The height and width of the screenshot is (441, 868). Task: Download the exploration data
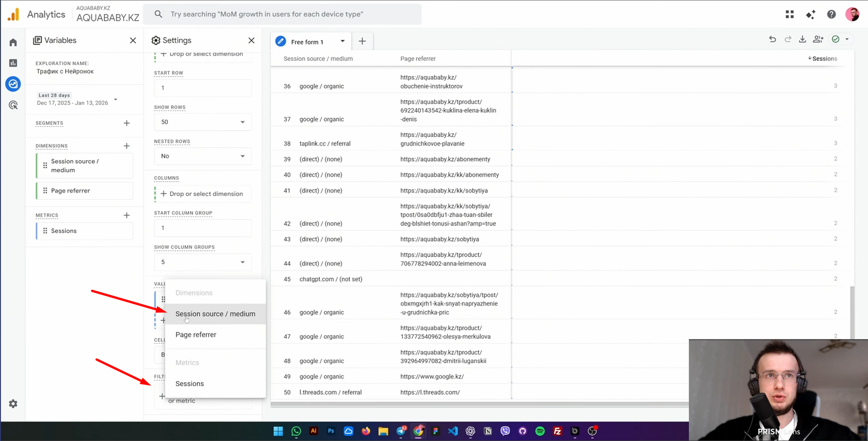802,39
